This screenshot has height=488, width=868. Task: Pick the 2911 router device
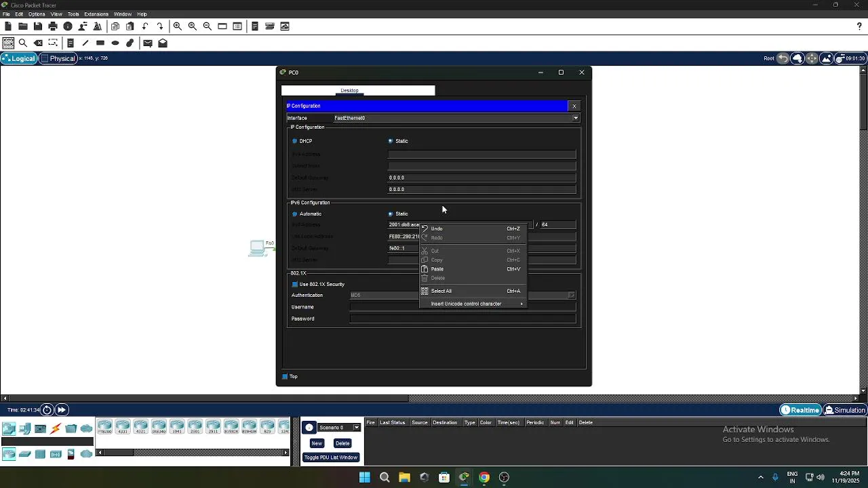(x=213, y=427)
